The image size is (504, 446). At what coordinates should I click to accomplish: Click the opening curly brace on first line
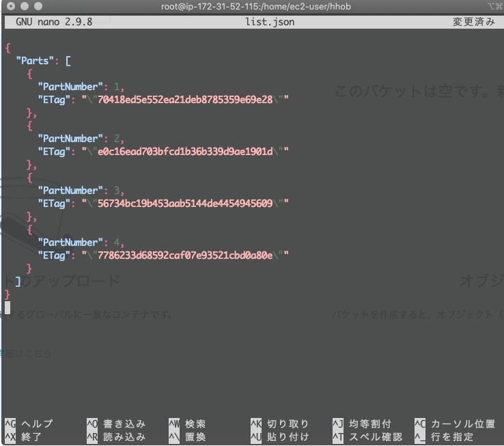(8, 48)
